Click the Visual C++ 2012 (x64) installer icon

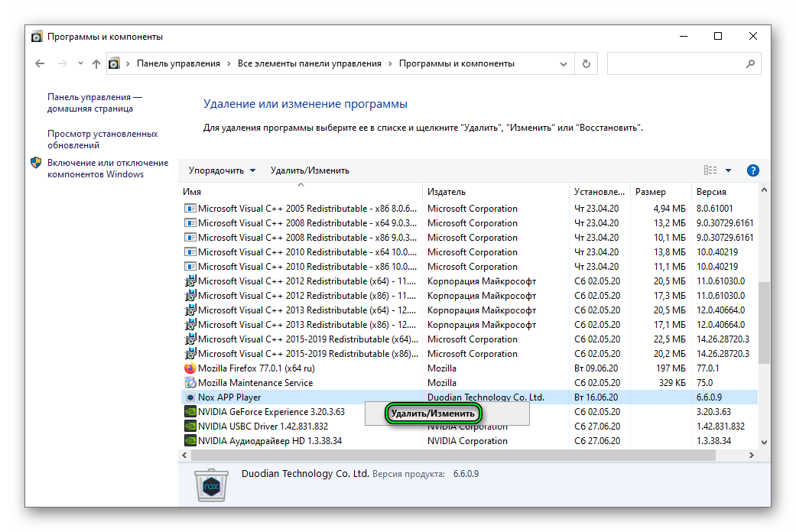[190, 281]
